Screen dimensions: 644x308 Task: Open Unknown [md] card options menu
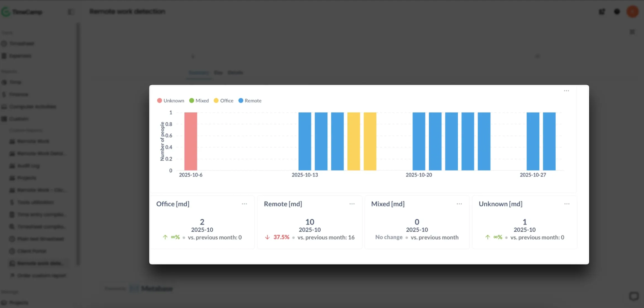click(x=567, y=204)
